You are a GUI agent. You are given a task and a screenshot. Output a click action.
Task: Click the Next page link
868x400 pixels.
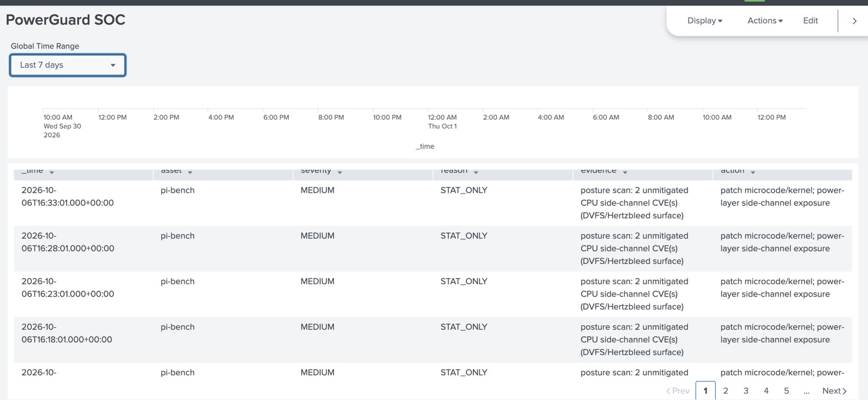[x=834, y=391]
